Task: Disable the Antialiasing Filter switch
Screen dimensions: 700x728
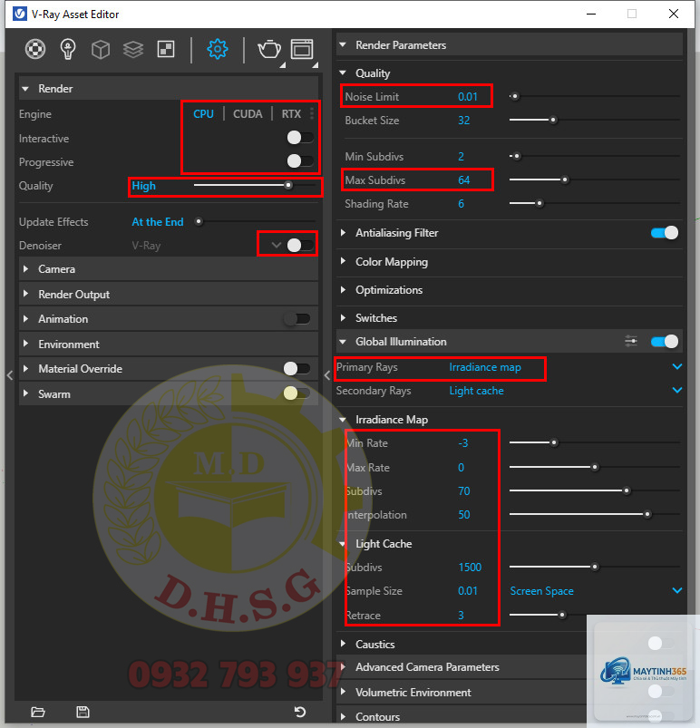Action: tap(665, 233)
